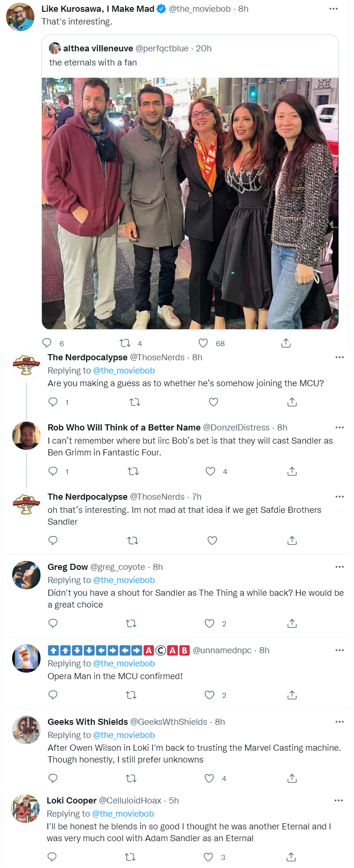This screenshot has width=354, height=868.
Task: Retweet the "Opera Man in the MCU" reply
Action: click(131, 695)
